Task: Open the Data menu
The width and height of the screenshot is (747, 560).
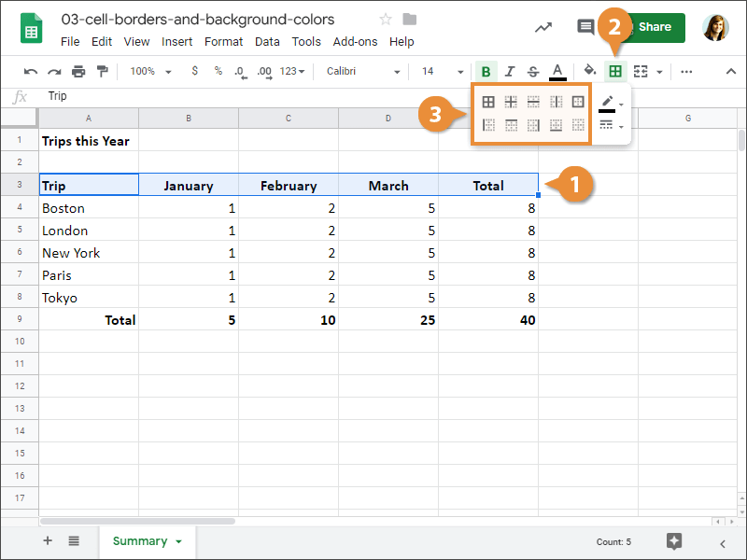Action: pos(267,42)
